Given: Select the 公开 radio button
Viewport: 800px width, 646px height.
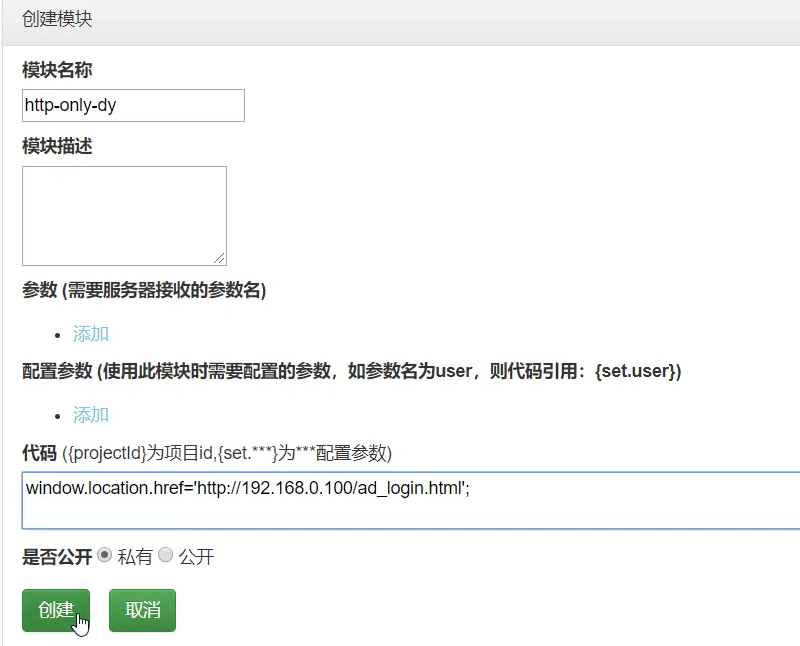Looking at the screenshot, I should click(166, 555).
